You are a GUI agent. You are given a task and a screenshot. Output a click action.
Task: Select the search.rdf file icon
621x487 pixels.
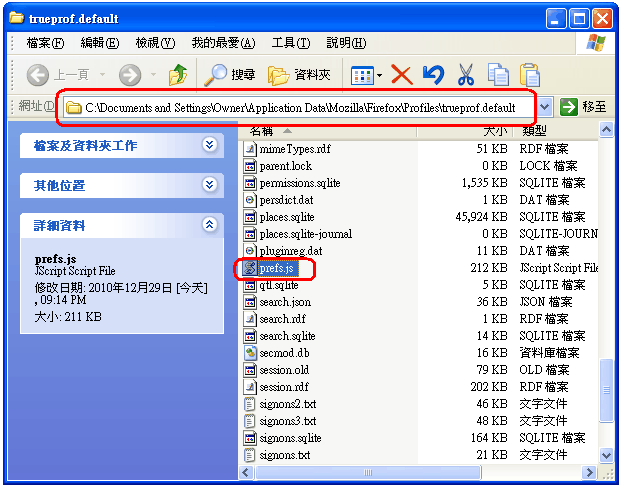point(250,319)
